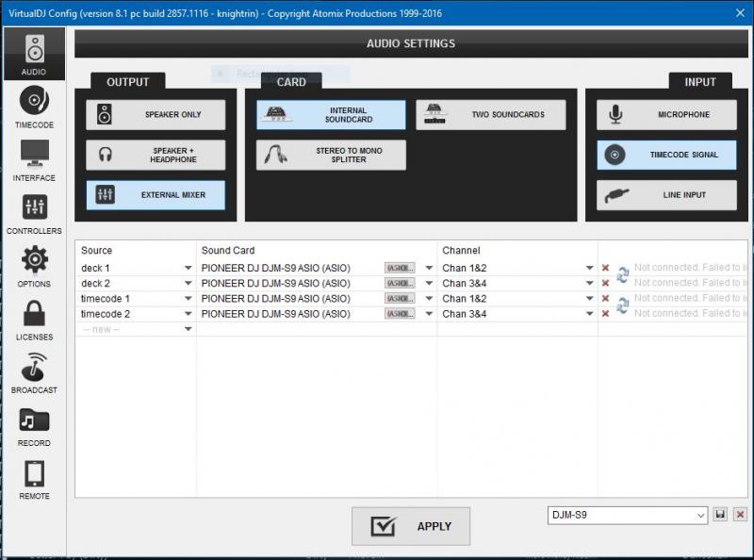The height and width of the screenshot is (560, 754).
Task: Click the ASIO button in the timecode 2 row
Action: 400,314
